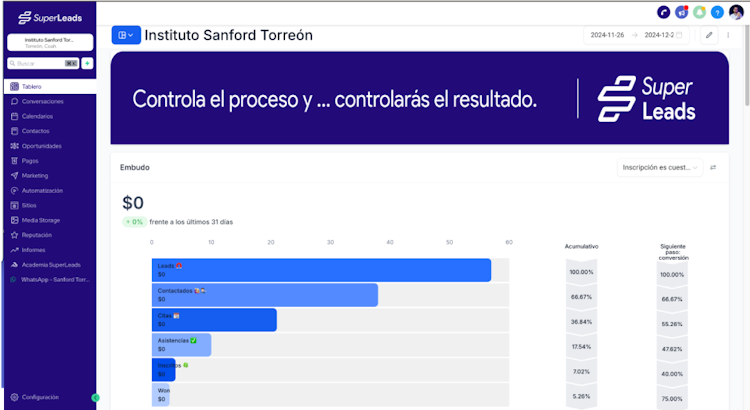750x410 pixels.
Task: Open the megaphone announcements icon
Action: pyautogui.click(x=681, y=12)
